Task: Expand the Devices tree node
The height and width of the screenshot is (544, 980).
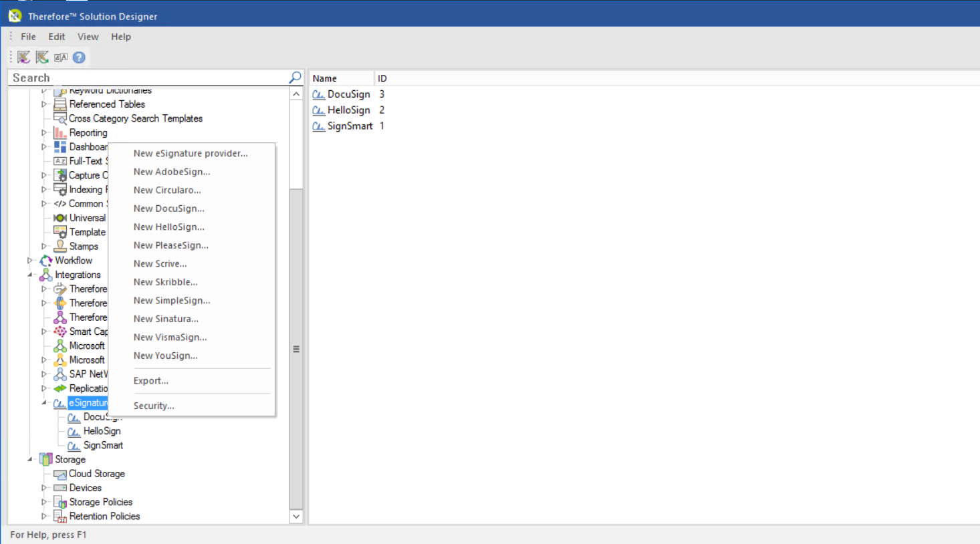Action: [44, 488]
